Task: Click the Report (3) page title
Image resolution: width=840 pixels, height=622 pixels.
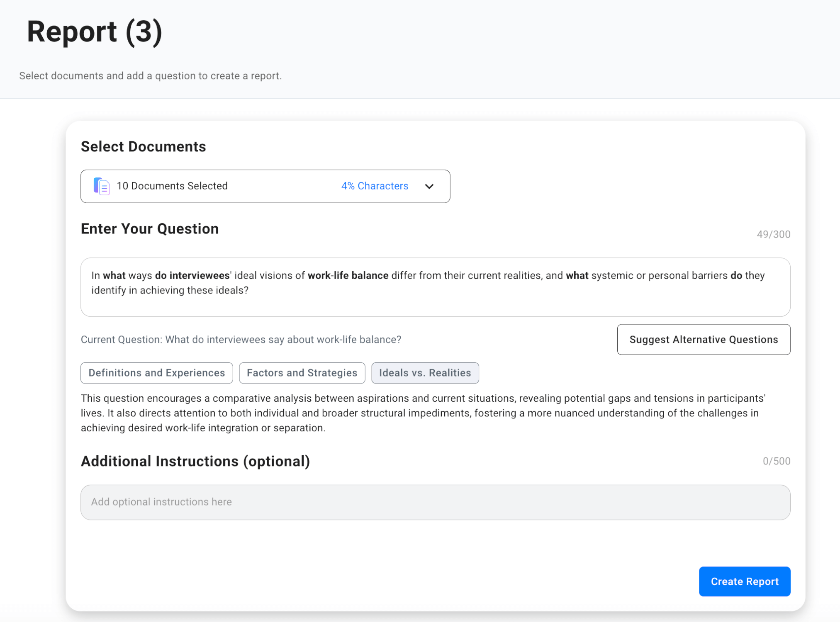Action: pos(95,32)
